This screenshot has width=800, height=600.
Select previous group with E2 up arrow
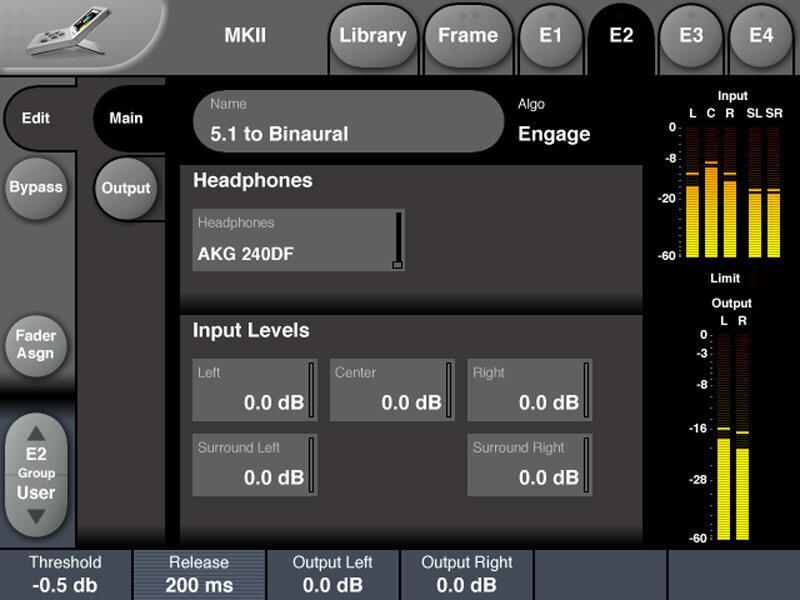click(36, 434)
